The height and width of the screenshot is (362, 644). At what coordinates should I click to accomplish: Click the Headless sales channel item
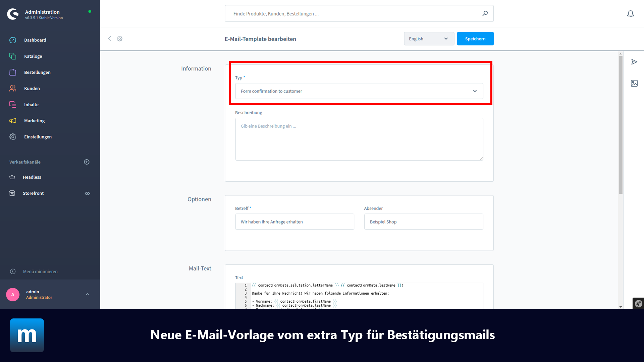click(x=32, y=177)
